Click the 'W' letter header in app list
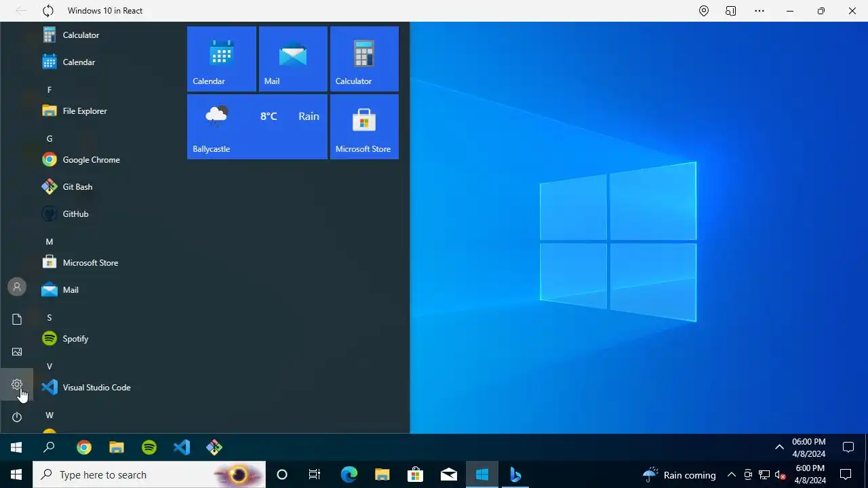The height and width of the screenshot is (488, 868). coord(49,415)
